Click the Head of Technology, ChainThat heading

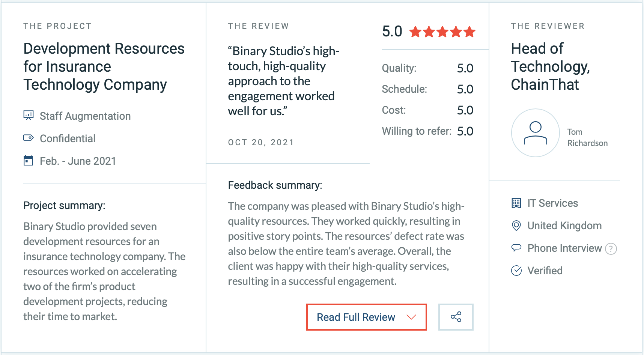[x=551, y=66]
